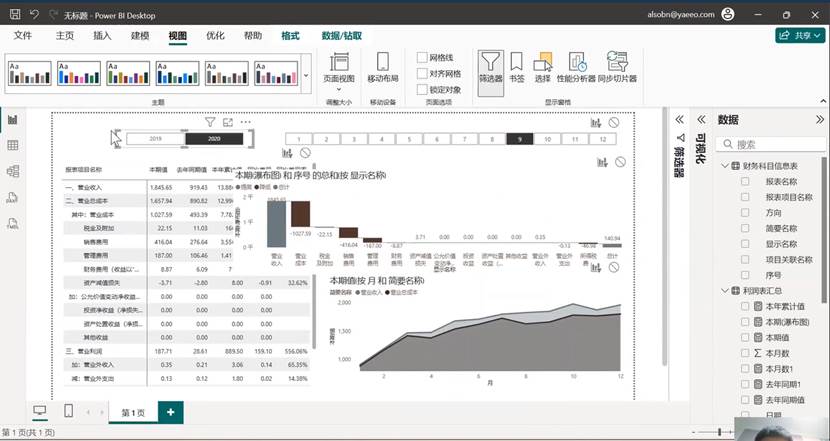Switch to Table view in left sidebar

13,146
